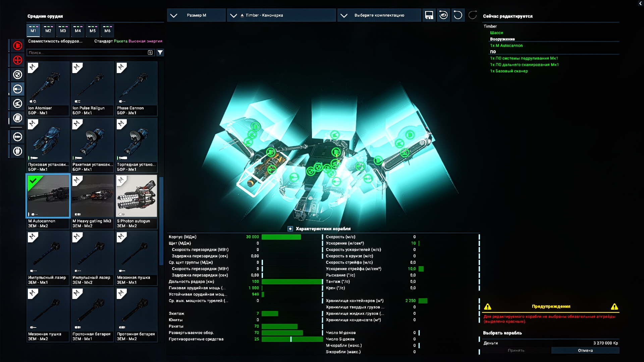Redo the change with the greyed arrow
The height and width of the screenshot is (362, 644).
[472, 15]
